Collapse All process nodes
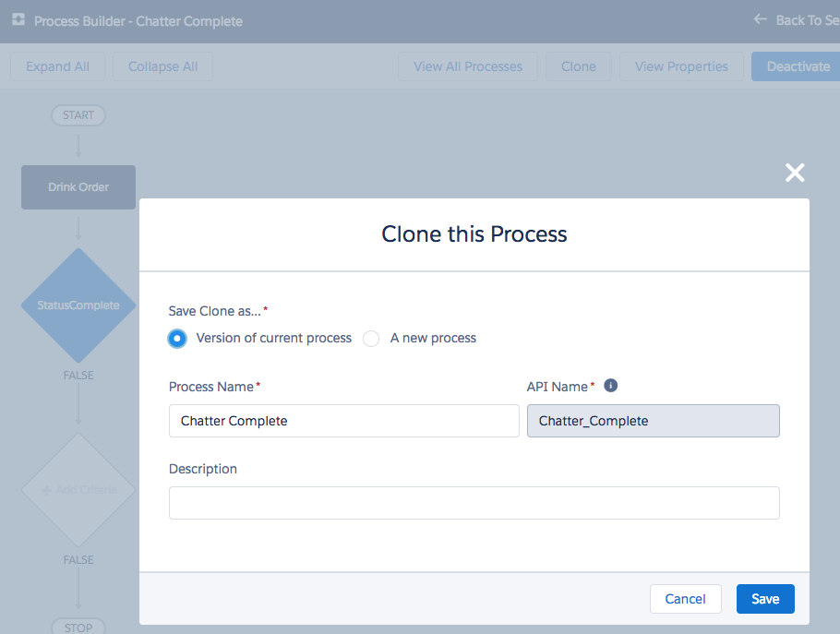This screenshot has height=634, width=840. pyautogui.click(x=162, y=66)
